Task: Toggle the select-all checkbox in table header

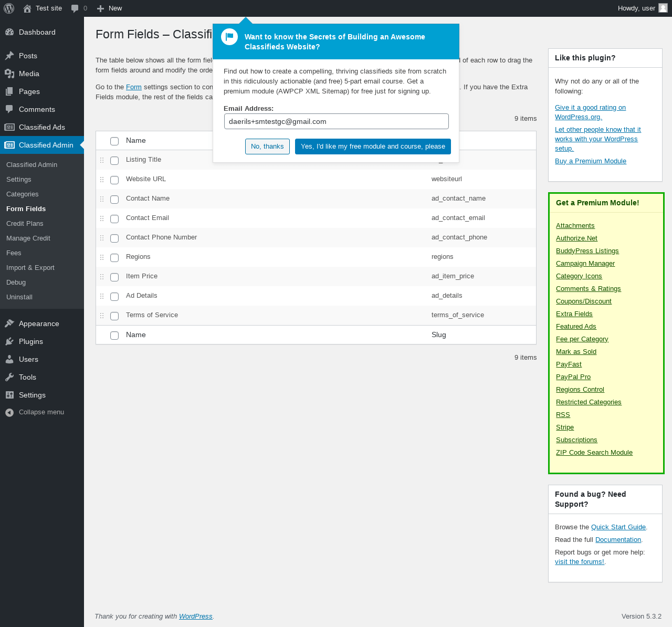Action: pos(114,141)
